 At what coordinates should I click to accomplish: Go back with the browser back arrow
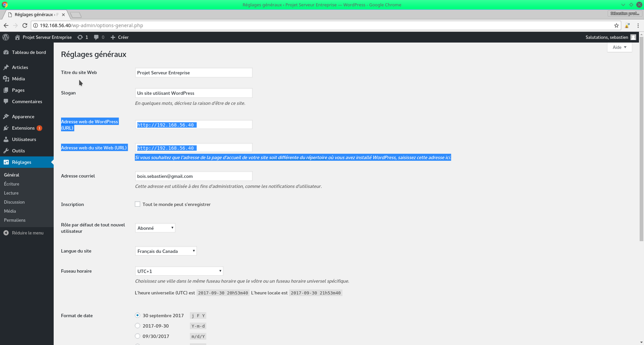point(6,25)
